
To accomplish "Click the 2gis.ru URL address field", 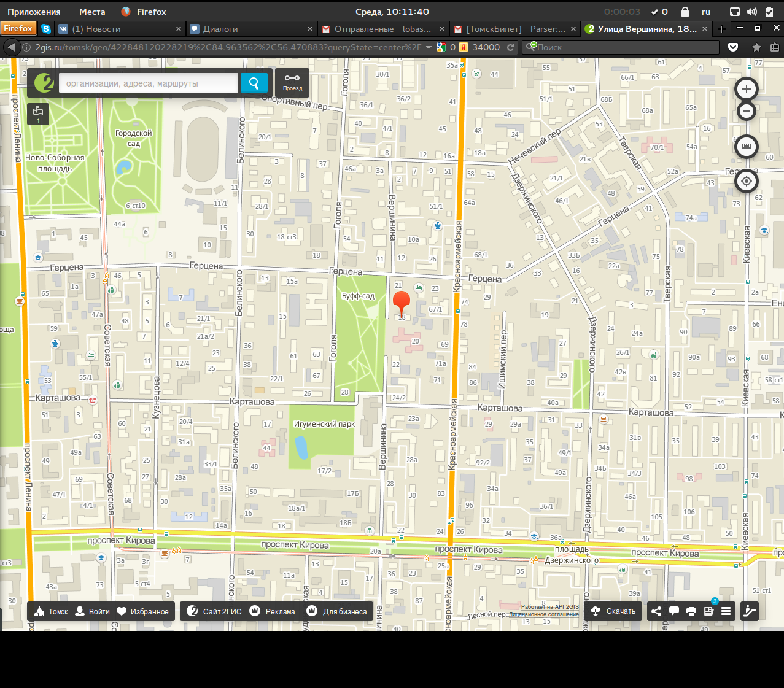I will click(x=228, y=47).
